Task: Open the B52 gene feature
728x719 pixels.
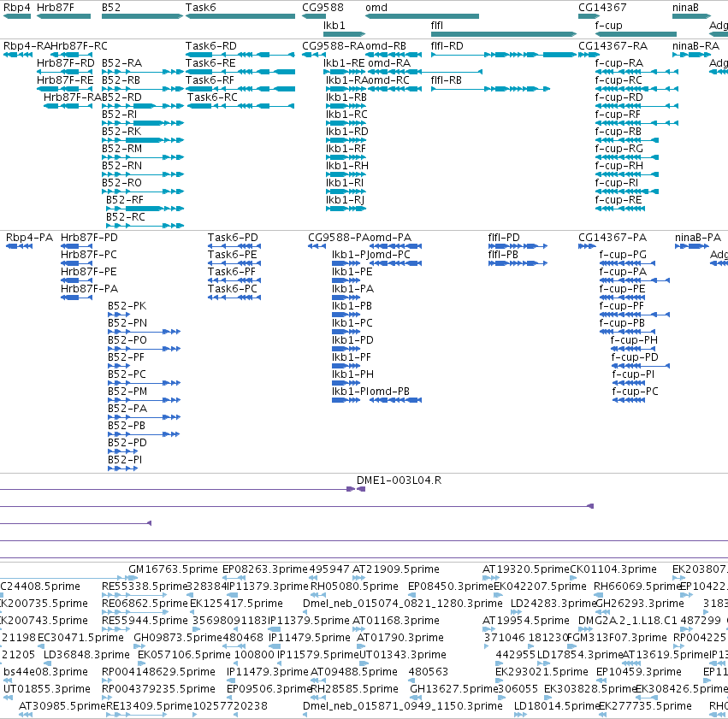Action: click(142, 16)
